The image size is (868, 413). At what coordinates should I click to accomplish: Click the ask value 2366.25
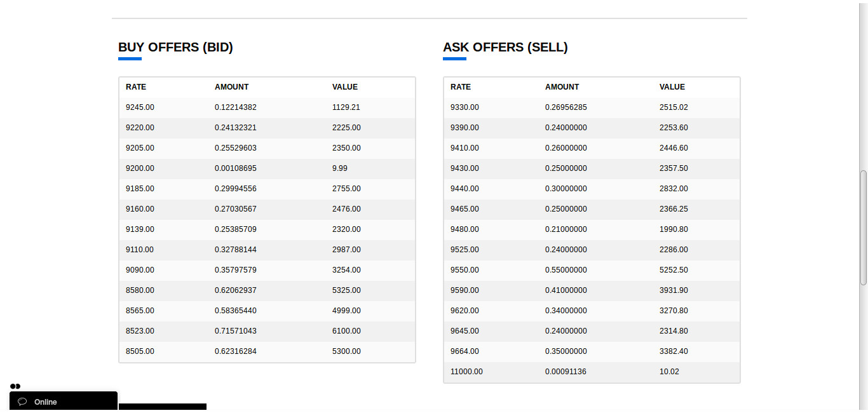point(674,209)
